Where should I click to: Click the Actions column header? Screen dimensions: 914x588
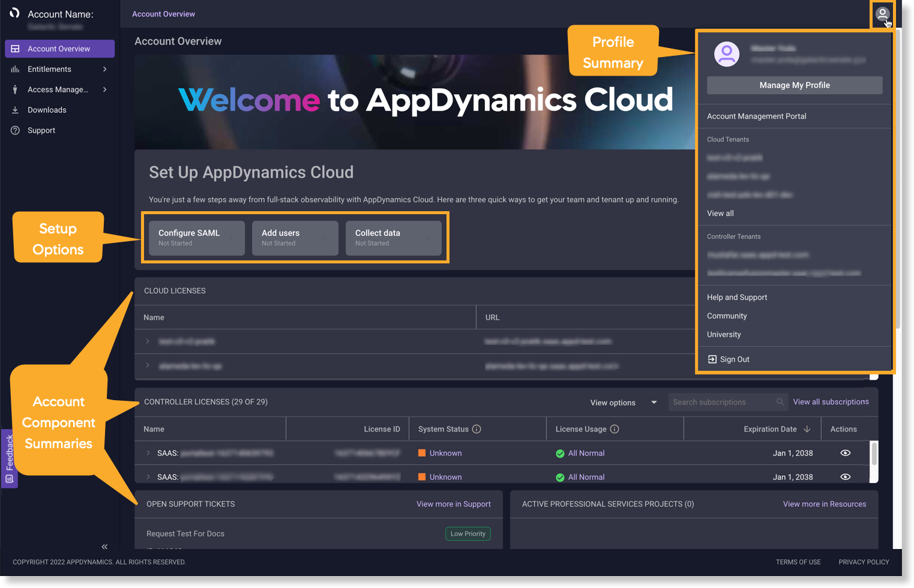[x=844, y=429]
